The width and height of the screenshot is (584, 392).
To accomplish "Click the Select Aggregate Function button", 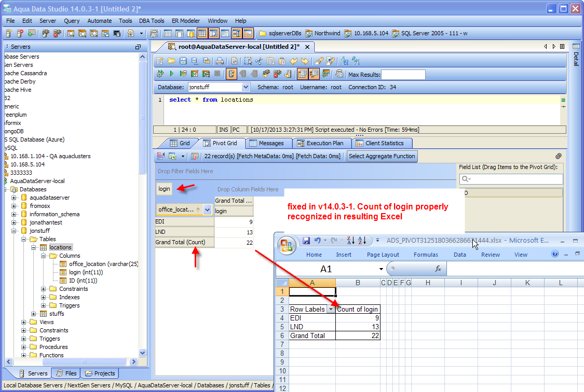I will (382, 156).
